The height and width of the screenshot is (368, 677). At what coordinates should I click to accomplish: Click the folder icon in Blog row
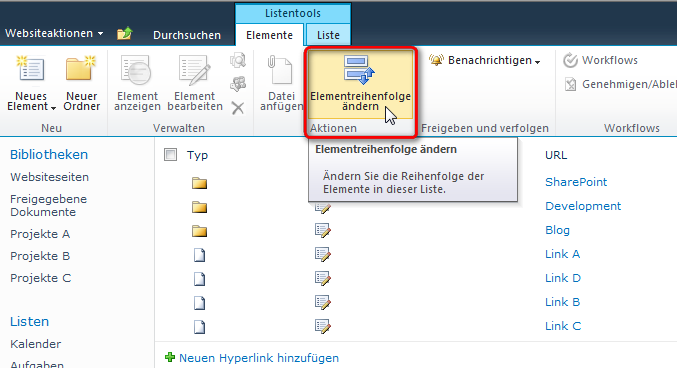(199, 231)
